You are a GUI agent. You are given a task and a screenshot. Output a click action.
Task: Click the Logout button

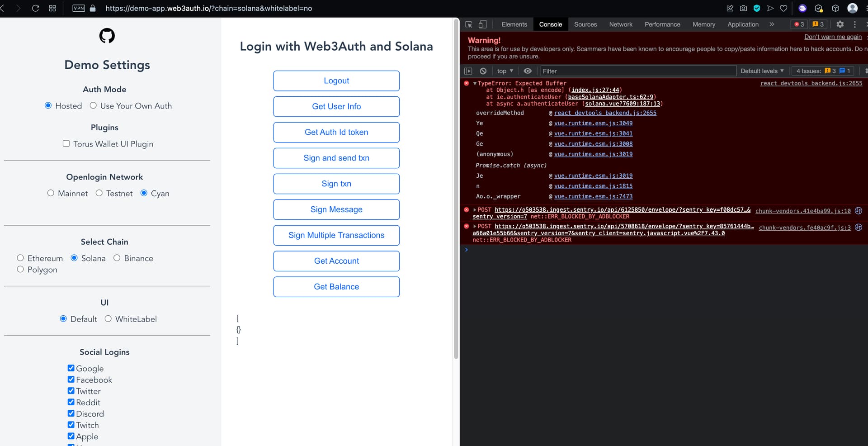336,81
